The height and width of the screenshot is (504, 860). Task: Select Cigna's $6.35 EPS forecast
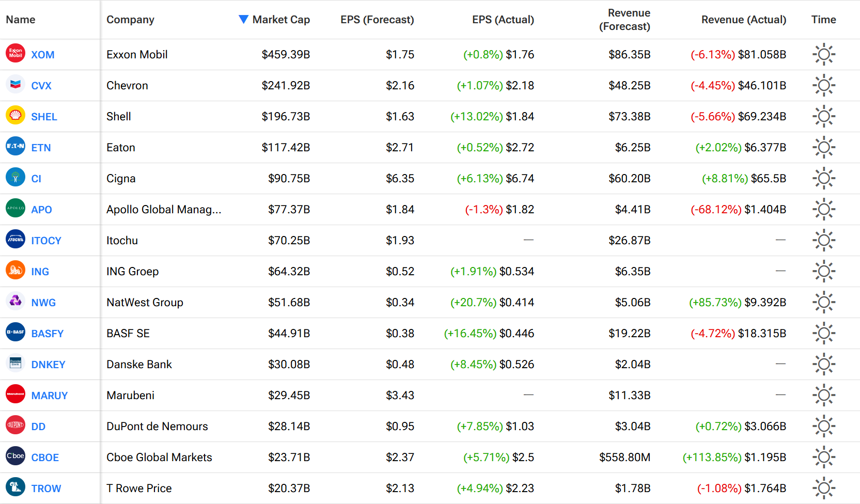(400, 178)
